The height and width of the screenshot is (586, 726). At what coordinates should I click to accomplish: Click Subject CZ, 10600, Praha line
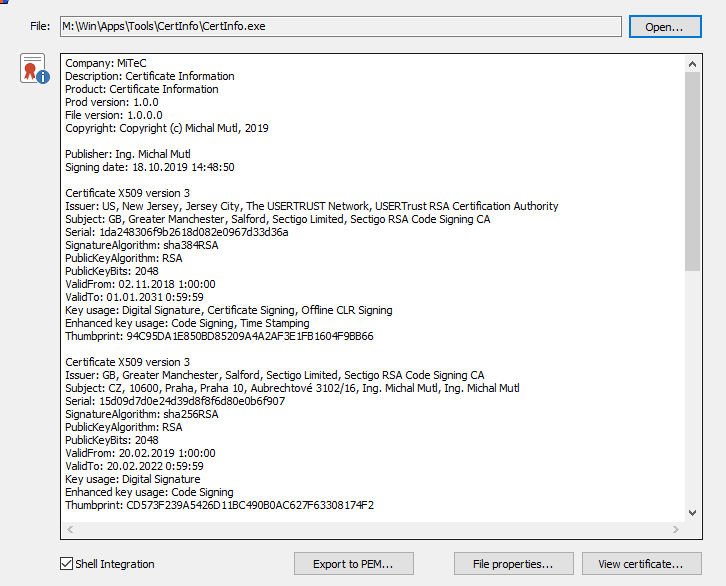pos(292,388)
